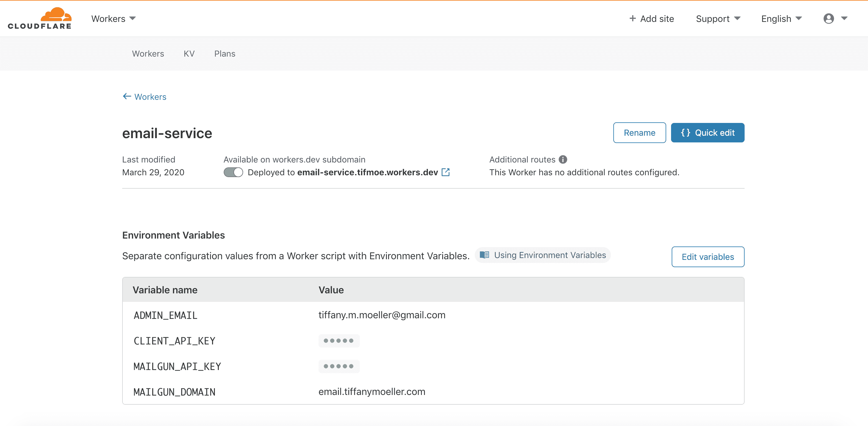Open external link icon for workers.dev URL

click(446, 172)
